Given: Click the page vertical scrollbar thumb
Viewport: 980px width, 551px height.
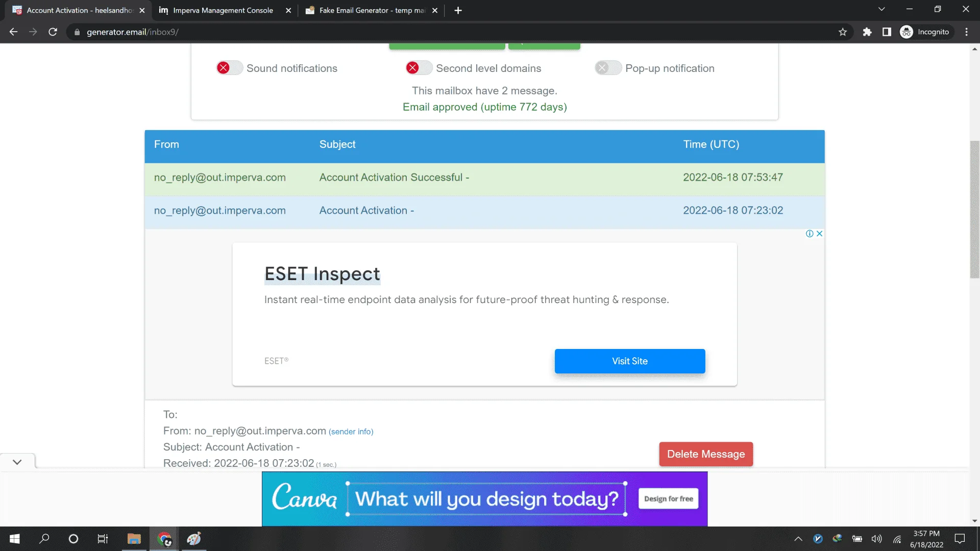Looking at the screenshot, I should [974, 209].
